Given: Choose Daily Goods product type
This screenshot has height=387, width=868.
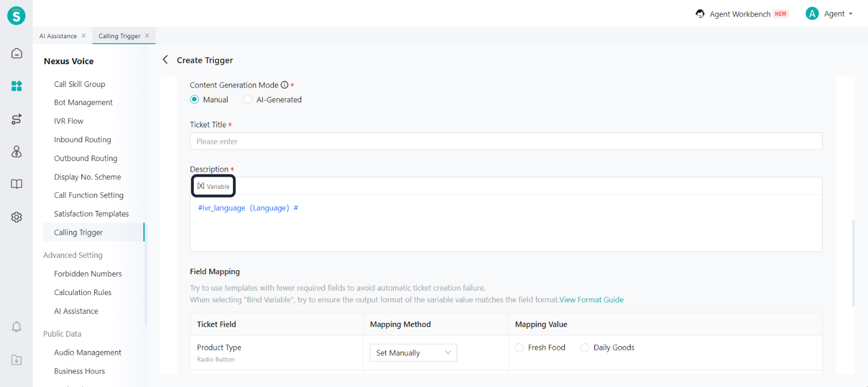Looking at the screenshot, I should [x=585, y=348].
